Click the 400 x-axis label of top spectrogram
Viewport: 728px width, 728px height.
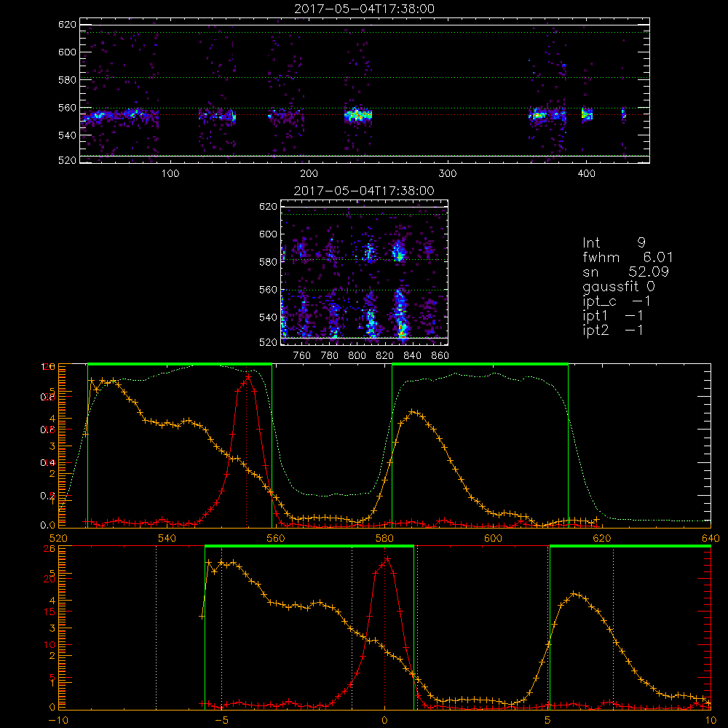[x=586, y=174]
